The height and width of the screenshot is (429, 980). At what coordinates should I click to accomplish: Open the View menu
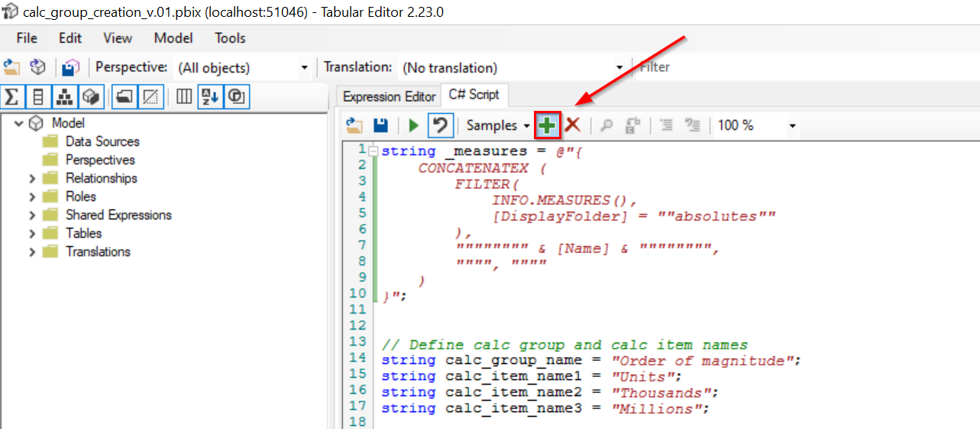point(118,38)
